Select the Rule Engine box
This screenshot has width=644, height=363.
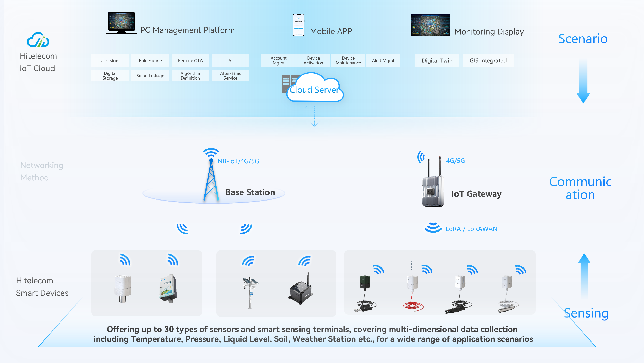[x=150, y=61]
